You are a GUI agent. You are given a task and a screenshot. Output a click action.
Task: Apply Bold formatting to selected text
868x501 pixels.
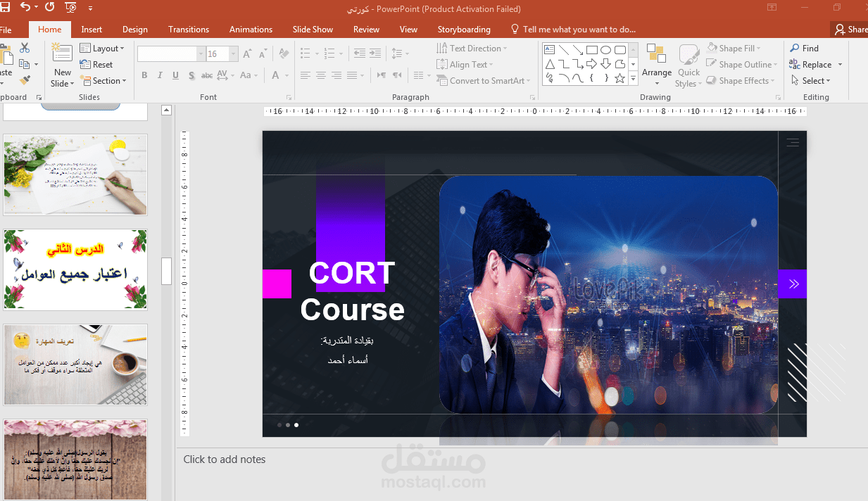[144, 75]
